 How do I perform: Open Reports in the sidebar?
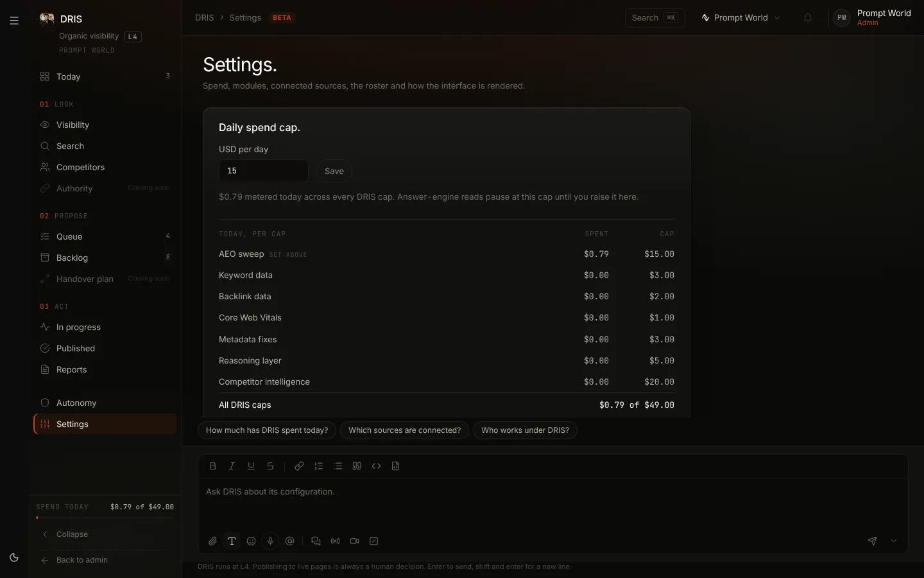(x=105, y=370)
